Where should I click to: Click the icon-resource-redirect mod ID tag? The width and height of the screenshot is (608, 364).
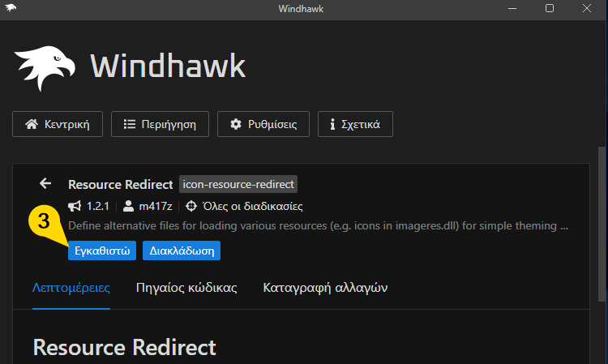238,184
